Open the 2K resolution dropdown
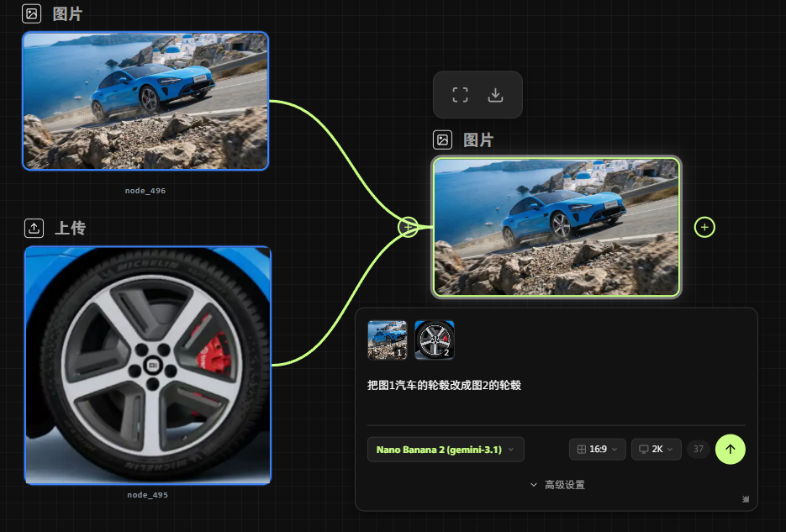786x532 pixels. [x=656, y=450]
